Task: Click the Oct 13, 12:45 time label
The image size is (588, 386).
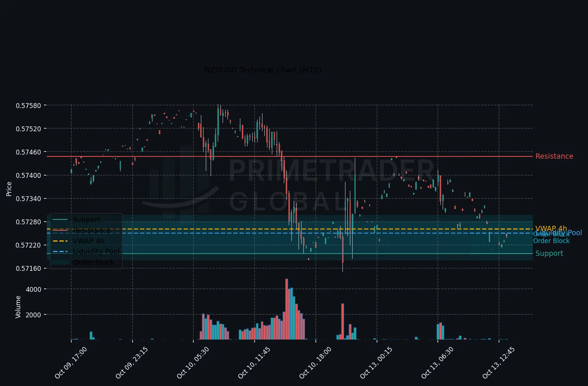Action: (x=499, y=362)
